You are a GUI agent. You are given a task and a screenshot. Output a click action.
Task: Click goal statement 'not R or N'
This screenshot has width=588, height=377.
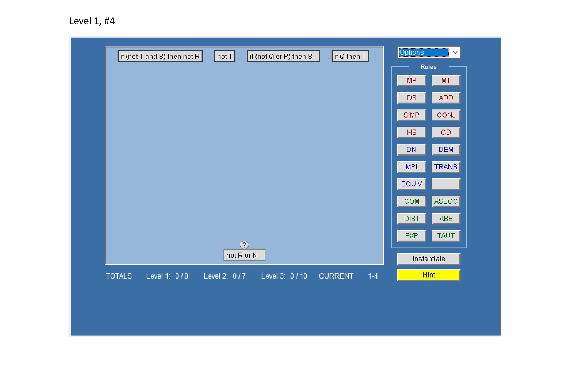click(244, 255)
